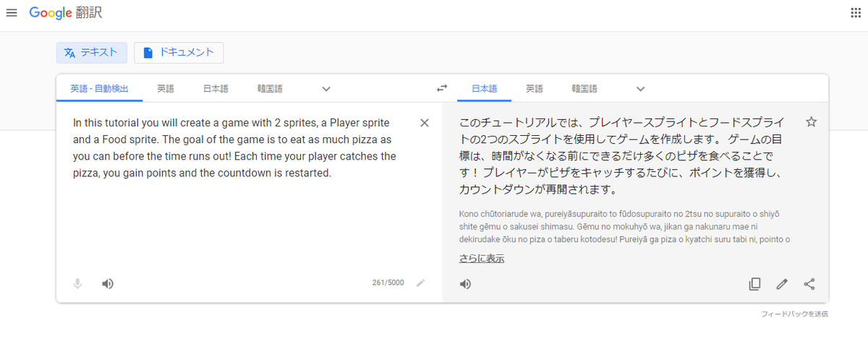
Task: Copy the translation to clipboard
Action: (x=754, y=284)
